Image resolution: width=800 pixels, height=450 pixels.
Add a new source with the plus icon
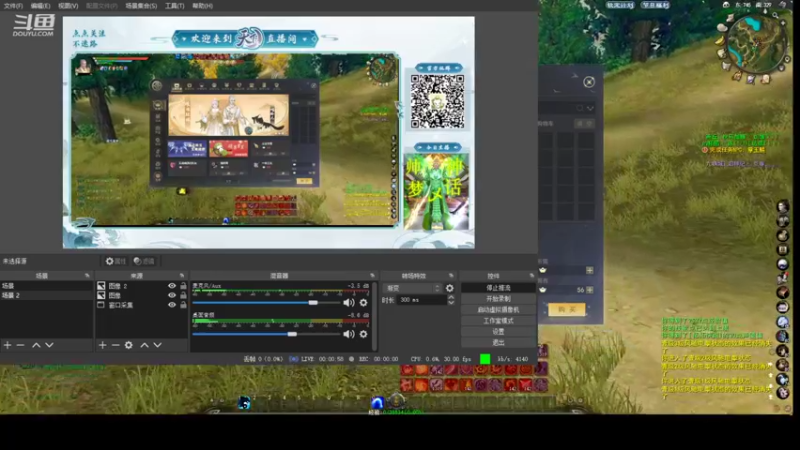coord(103,345)
